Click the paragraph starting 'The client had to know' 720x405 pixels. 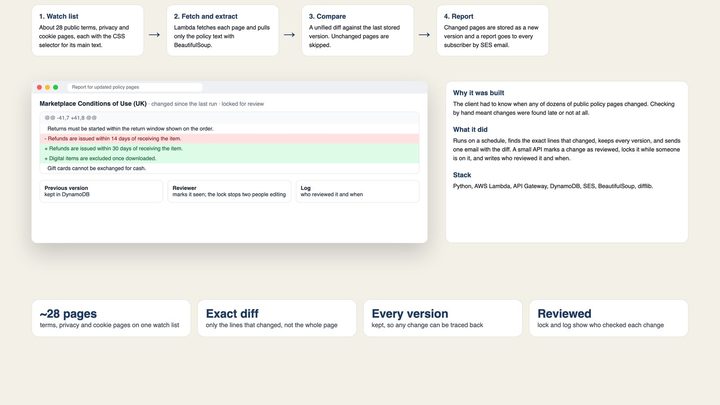[564, 108]
